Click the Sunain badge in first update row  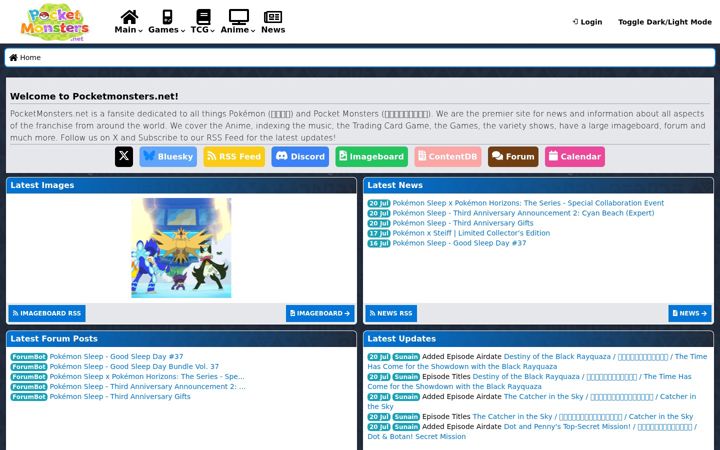(406, 357)
